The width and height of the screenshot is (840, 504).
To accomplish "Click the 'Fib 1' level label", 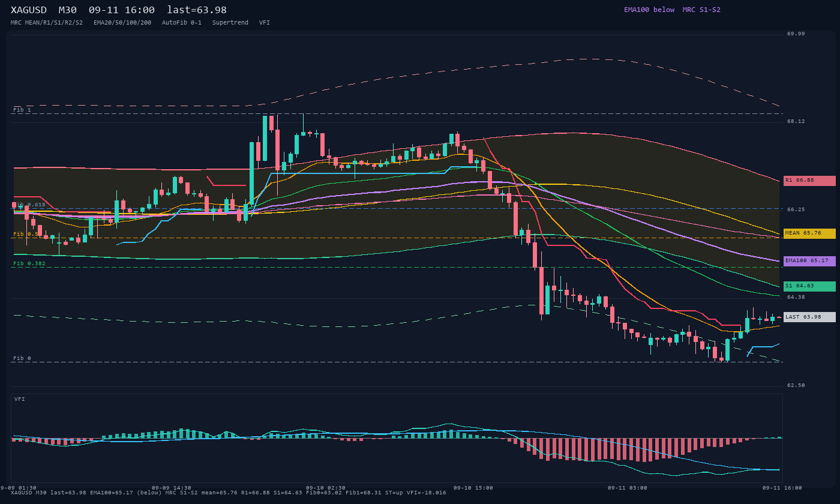I will click(22, 110).
